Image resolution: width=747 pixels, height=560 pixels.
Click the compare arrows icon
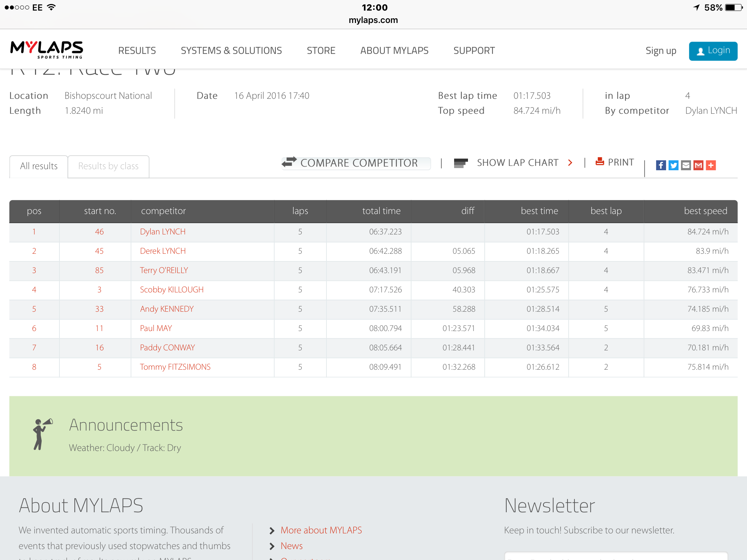(x=289, y=162)
